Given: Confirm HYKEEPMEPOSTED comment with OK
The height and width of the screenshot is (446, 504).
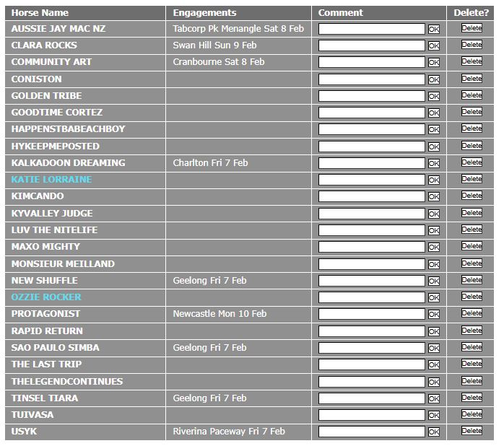Looking at the screenshot, I should tap(434, 147).
